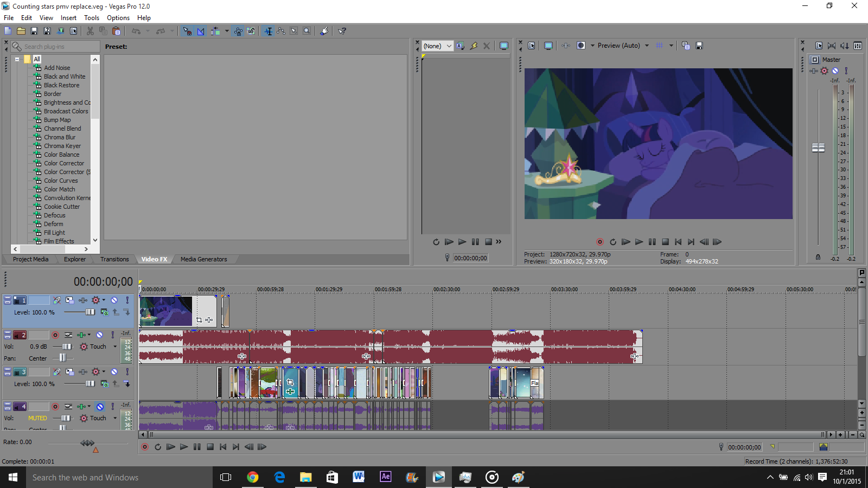This screenshot has height=488, width=868.
Task: Select the Cookie Cutter effect
Action: tap(62, 207)
